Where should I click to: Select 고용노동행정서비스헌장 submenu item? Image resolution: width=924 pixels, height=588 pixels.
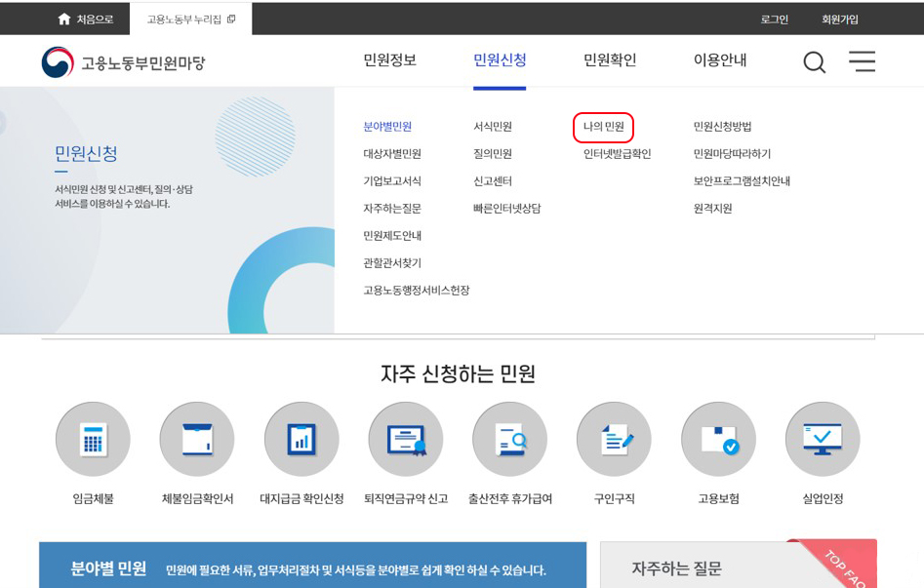coord(417,291)
